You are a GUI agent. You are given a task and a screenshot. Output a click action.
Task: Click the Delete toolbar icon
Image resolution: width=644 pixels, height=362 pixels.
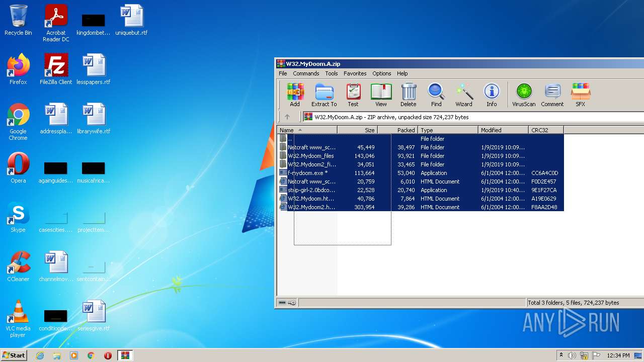tap(409, 95)
